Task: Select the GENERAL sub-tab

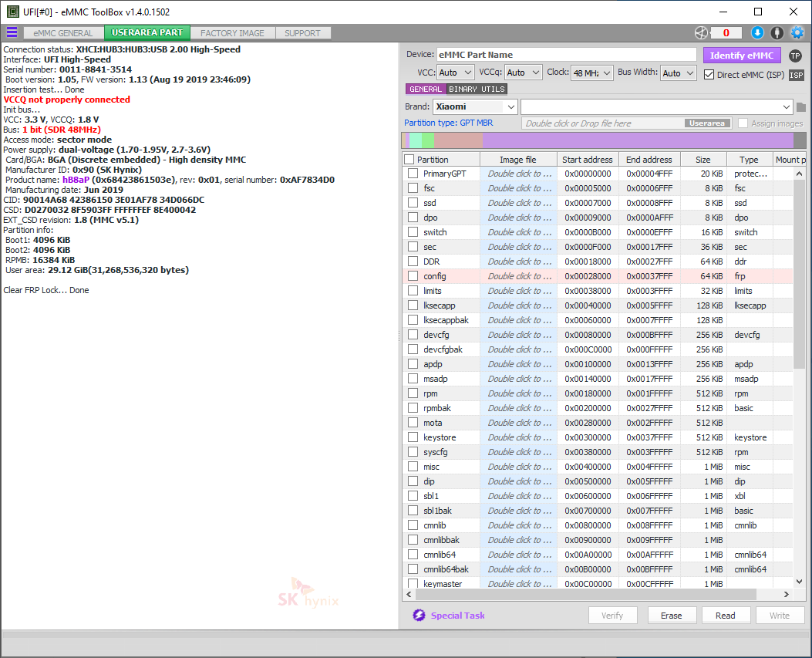Action: pyautogui.click(x=426, y=89)
